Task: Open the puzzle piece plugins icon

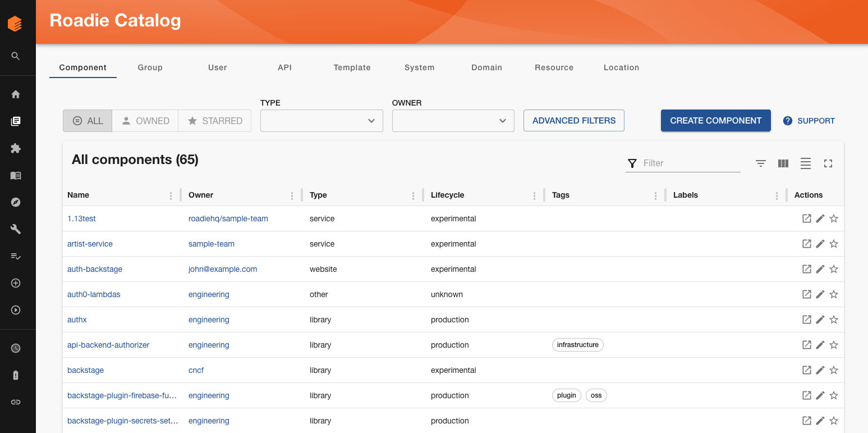Action: (x=16, y=148)
